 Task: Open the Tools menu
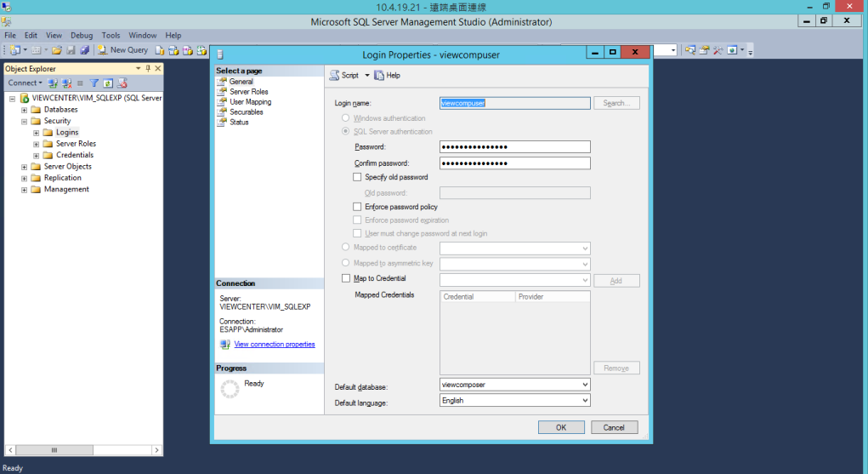pos(111,36)
